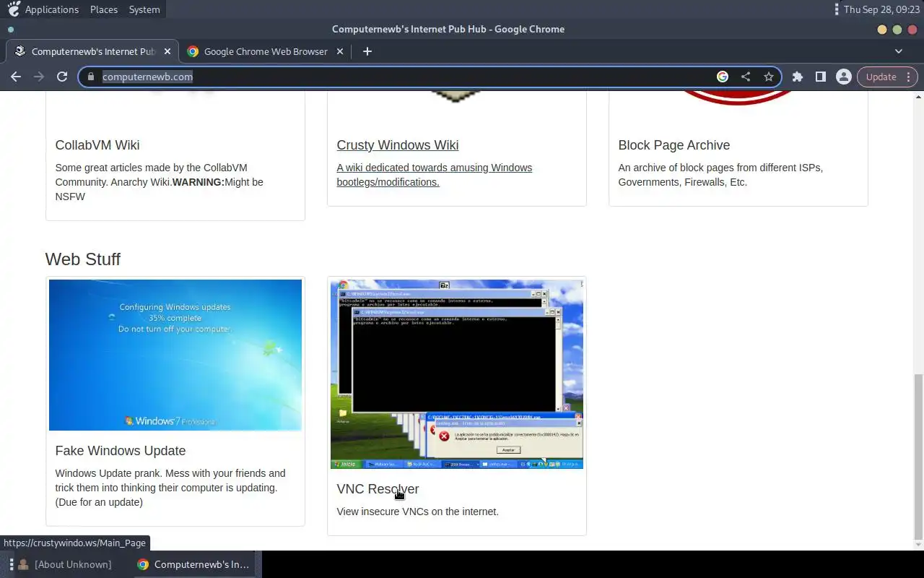Open Chrome's three-dot menu
Image resolution: width=924 pixels, height=578 pixels.
coord(909,77)
